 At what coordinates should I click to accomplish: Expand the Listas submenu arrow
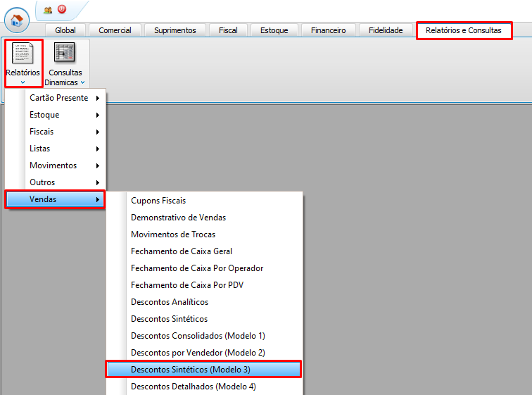click(98, 149)
